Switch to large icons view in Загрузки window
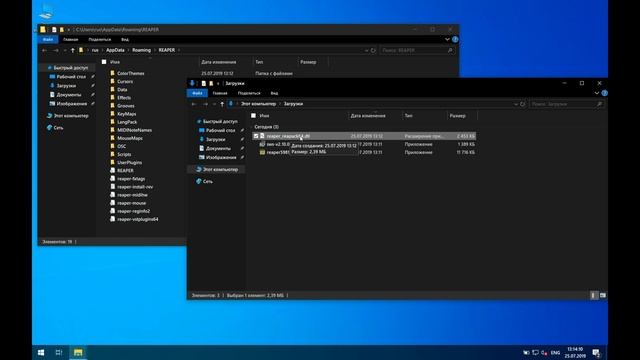 (602, 296)
